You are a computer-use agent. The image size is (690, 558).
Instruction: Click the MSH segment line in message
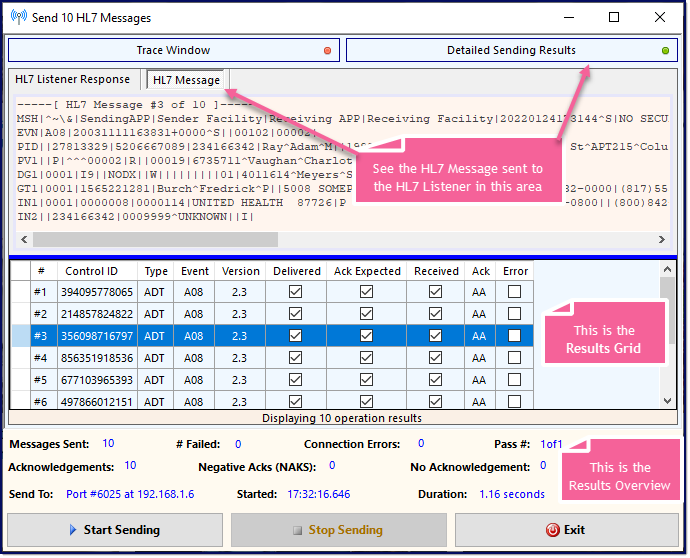(342, 119)
